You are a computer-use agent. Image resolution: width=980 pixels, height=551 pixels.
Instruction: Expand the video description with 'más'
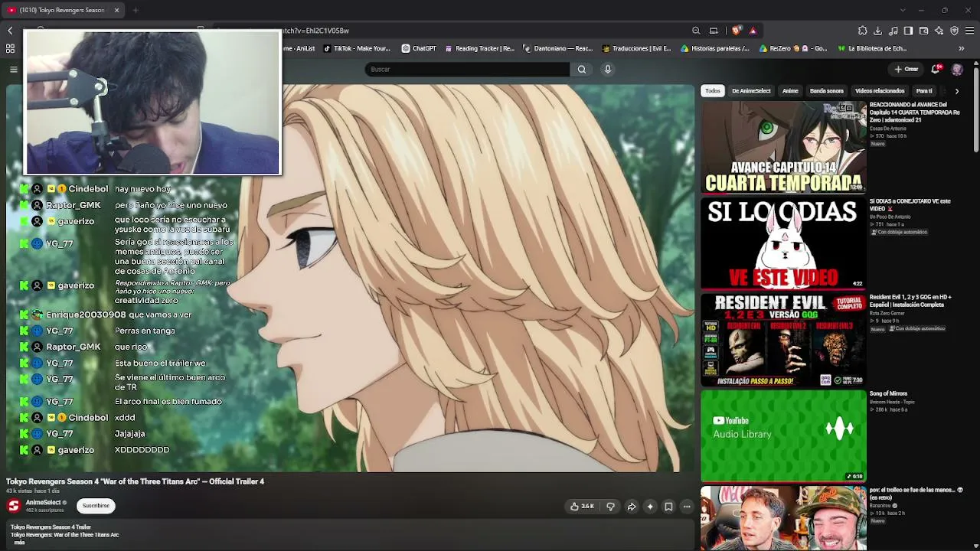point(19,543)
